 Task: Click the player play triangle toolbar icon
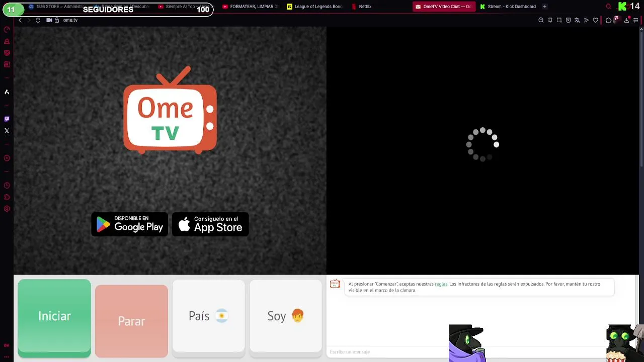586,20
